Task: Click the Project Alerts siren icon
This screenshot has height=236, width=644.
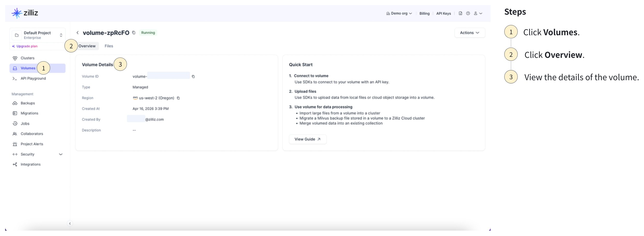Action: 15,144
